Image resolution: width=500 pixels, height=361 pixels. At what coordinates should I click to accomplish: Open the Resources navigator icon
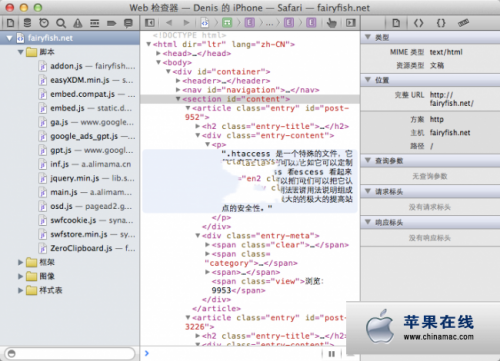pos(10,23)
